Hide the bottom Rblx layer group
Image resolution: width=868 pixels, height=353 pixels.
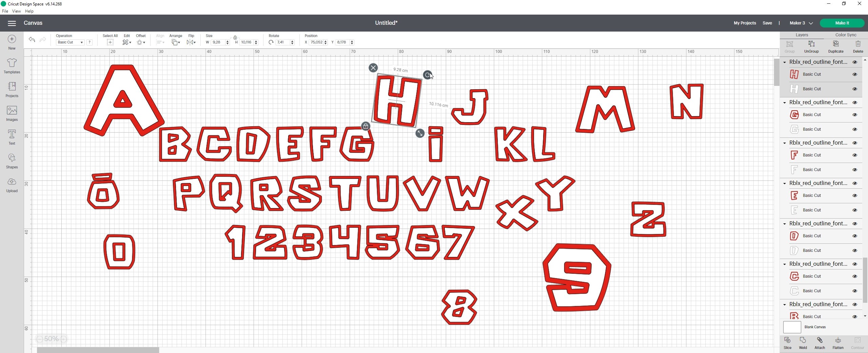855,304
